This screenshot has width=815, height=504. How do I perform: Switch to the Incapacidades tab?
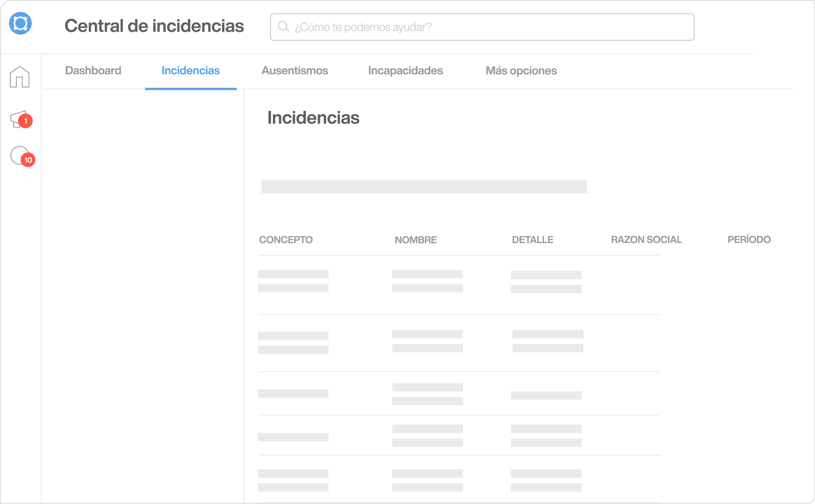(x=405, y=70)
